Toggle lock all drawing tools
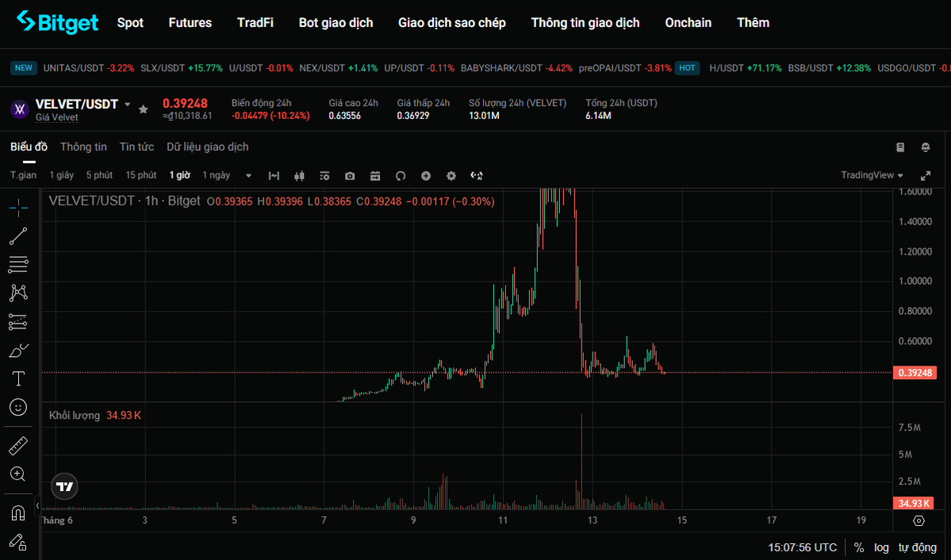Viewport: 951px width, 560px height. [18, 542]
